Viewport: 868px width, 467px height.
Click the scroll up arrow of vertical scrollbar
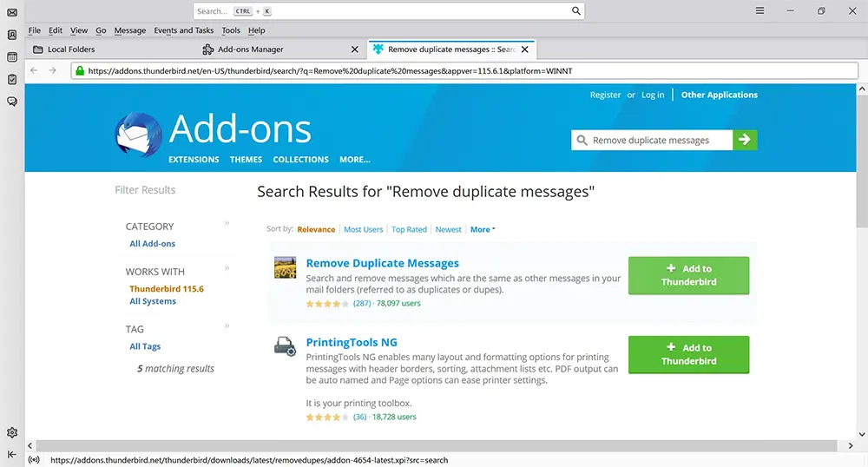pos(862,89)
